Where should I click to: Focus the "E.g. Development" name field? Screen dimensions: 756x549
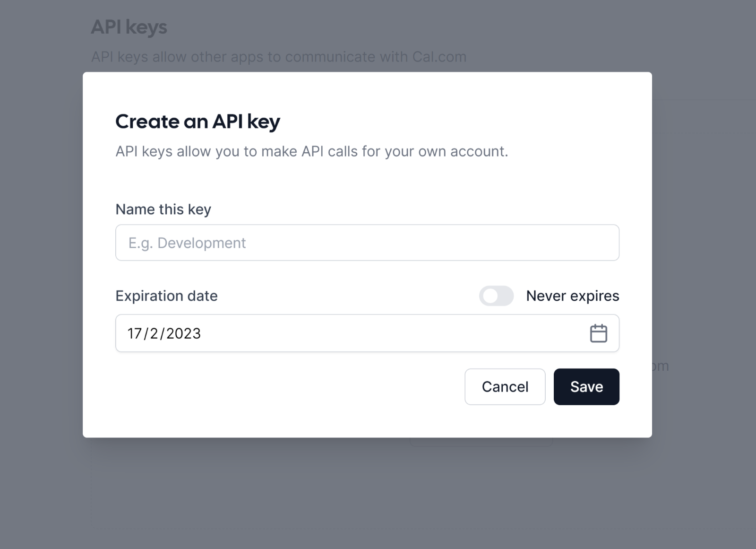click(x=367, y=243)
